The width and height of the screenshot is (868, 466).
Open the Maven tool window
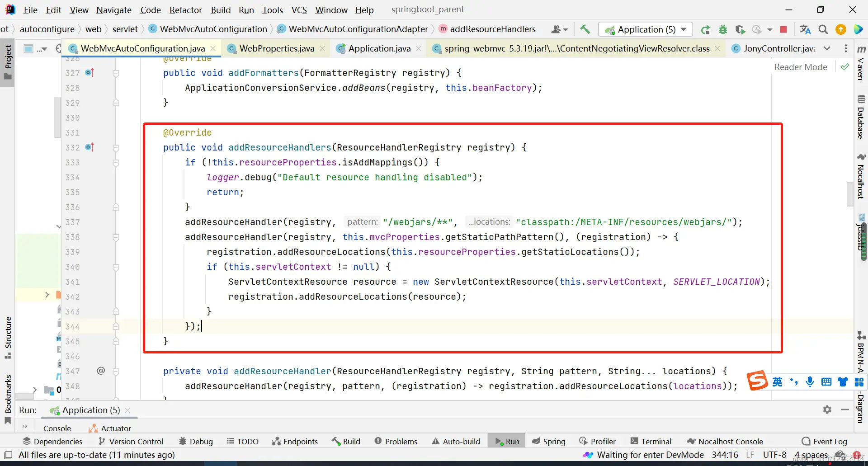tap(861, 63)
